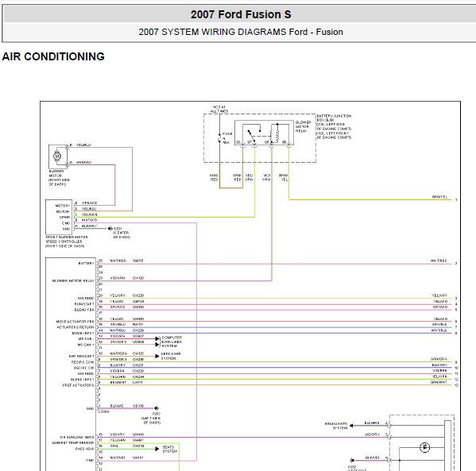476x471 pixels.
Task: Click the 'BATTERY JUNCTION BOX (BJB)' label
Action: pyautogui.click(x=334, y=118)
